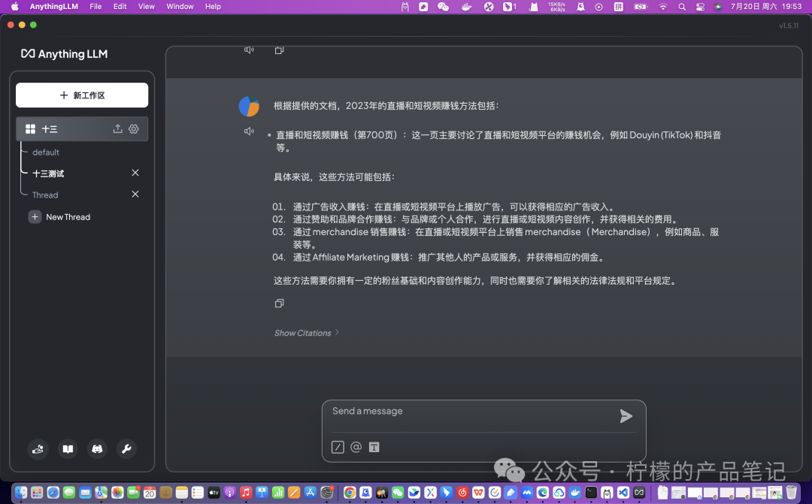Click the upload icon next to workspace 十三
This screenshot has width=812, height=504.
click(x=117, y=128)
